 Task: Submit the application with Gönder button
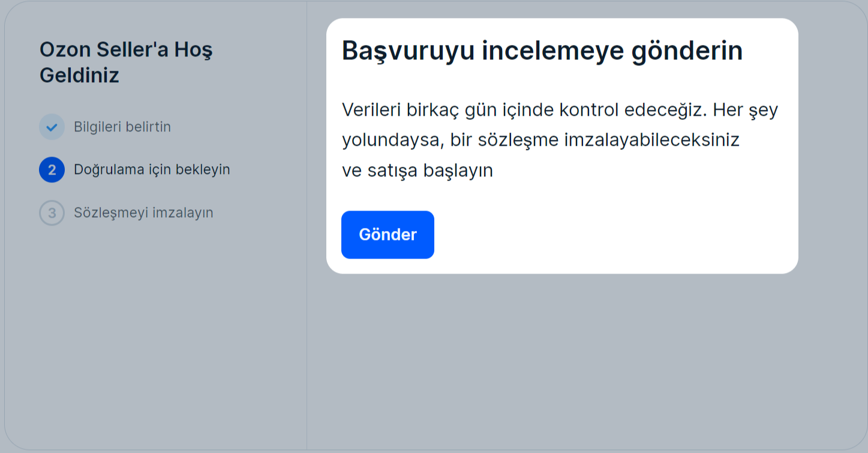(388, 235)
